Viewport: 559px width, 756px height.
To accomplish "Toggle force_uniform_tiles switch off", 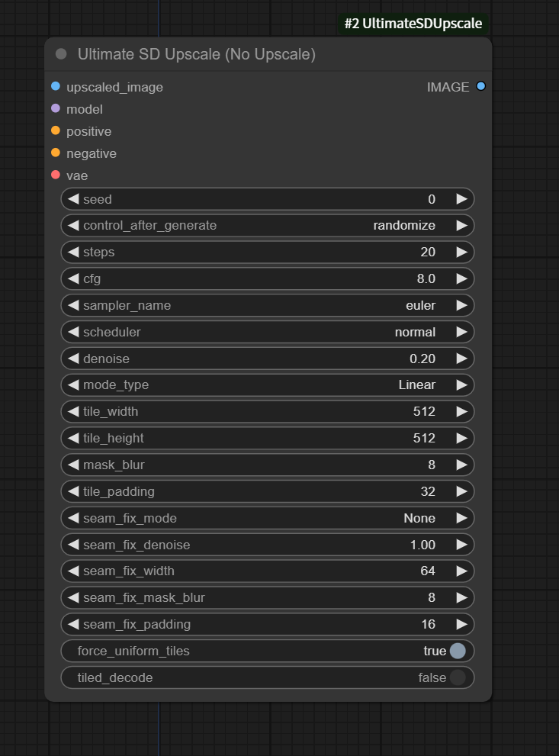I will click(x=457, y=651).
